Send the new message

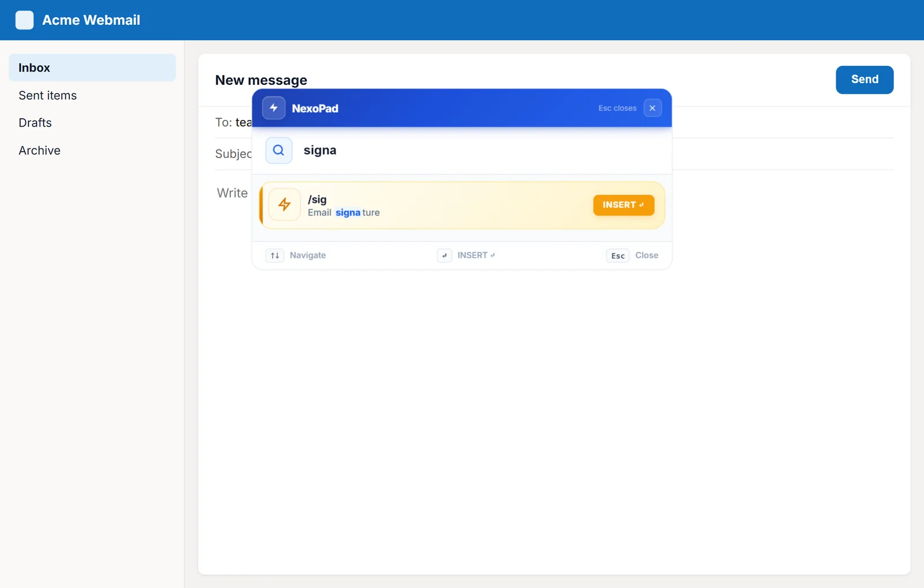coord(865,80)
